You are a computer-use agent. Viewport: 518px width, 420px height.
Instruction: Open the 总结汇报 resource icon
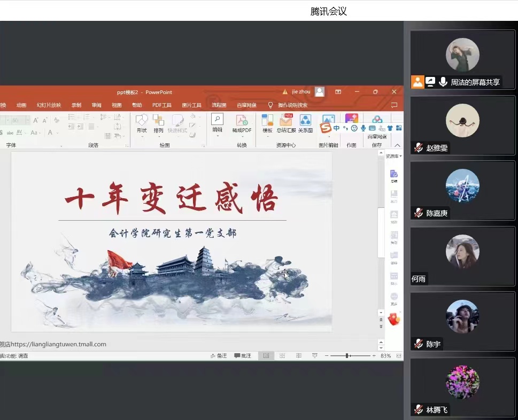[286, 123]
